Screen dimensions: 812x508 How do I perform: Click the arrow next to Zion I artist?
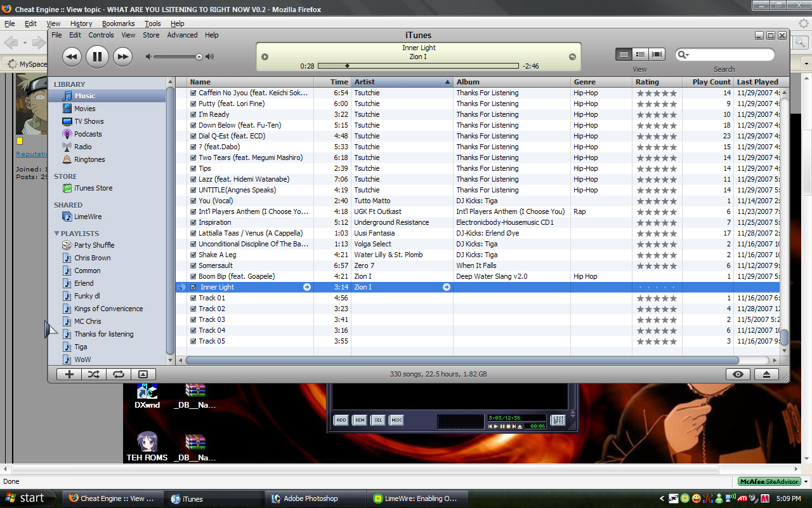[447, 287]
